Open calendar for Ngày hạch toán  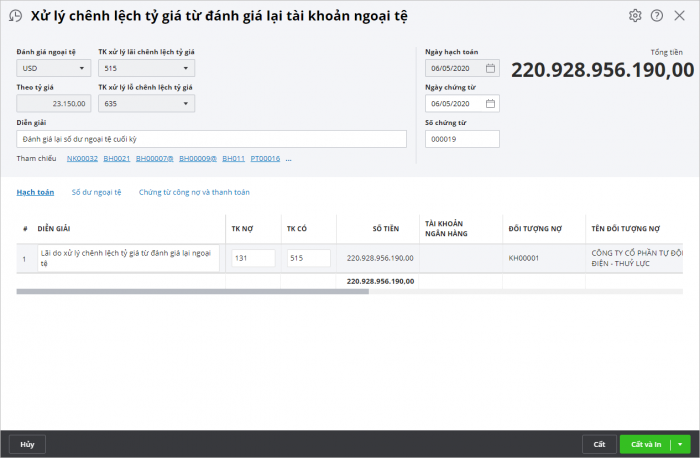490,69
